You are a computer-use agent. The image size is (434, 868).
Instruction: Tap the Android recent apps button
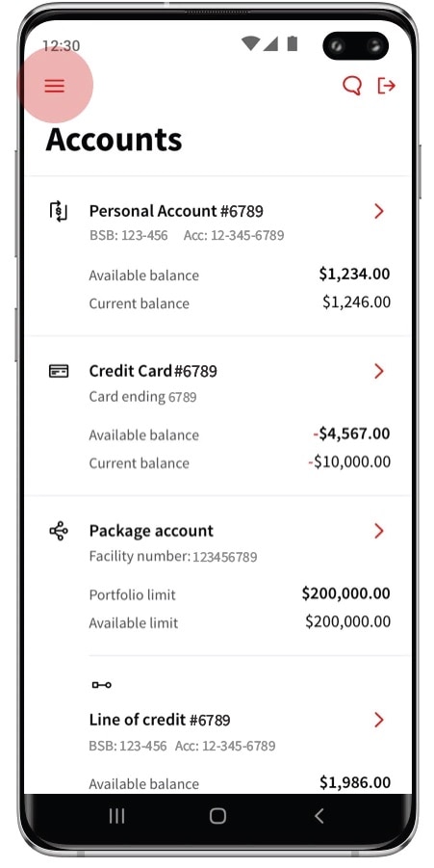click(x=116, y=815)
